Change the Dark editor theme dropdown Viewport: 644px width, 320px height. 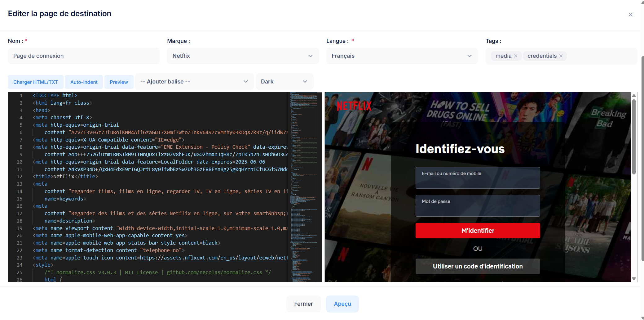click(284, 82)
